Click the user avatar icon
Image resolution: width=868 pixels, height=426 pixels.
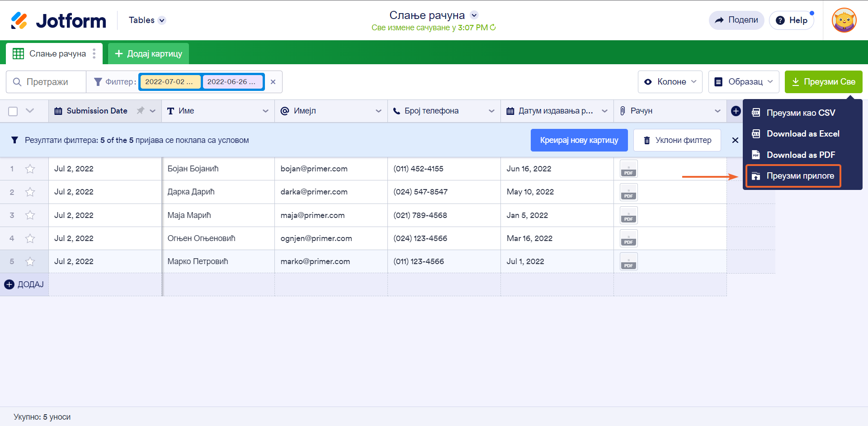[844, 20]
